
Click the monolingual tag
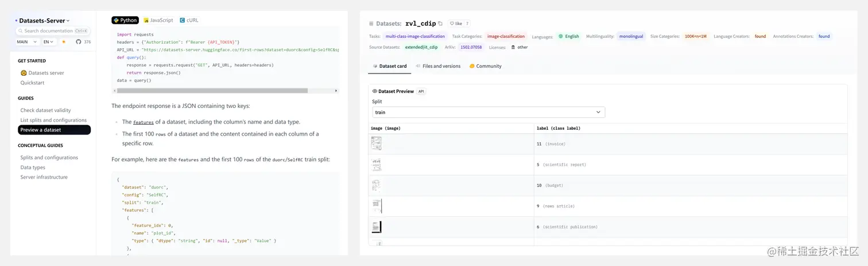pyautogui.click(x=631, y=36)
